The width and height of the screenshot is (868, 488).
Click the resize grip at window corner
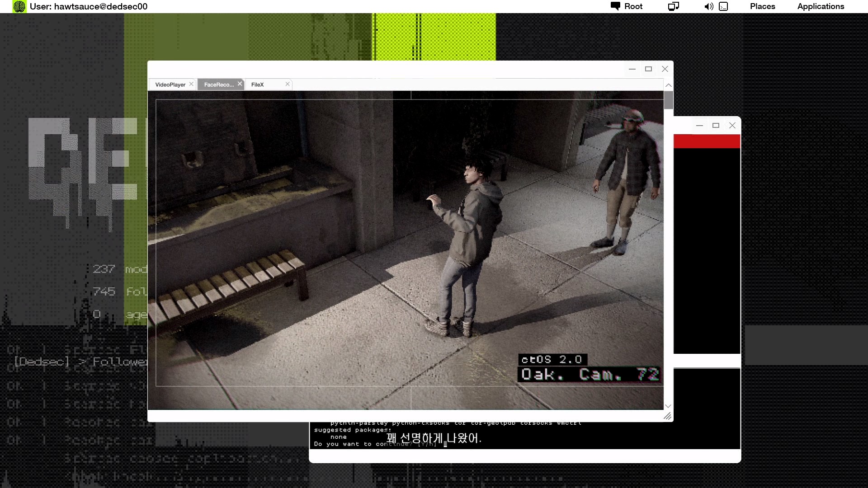(667, 416)
